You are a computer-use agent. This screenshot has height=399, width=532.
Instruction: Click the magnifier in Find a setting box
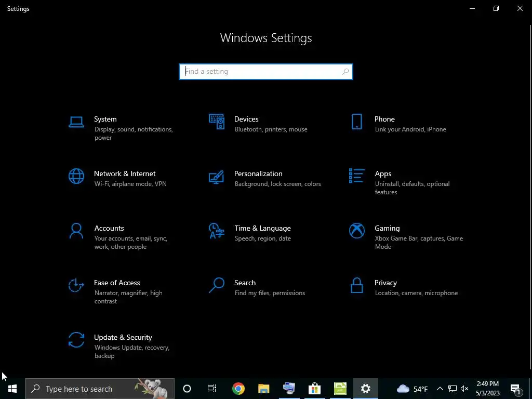pos(345,72)
